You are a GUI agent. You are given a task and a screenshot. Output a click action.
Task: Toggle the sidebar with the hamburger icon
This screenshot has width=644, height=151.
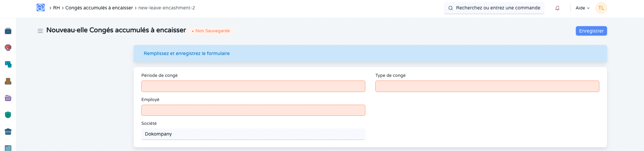40,31
